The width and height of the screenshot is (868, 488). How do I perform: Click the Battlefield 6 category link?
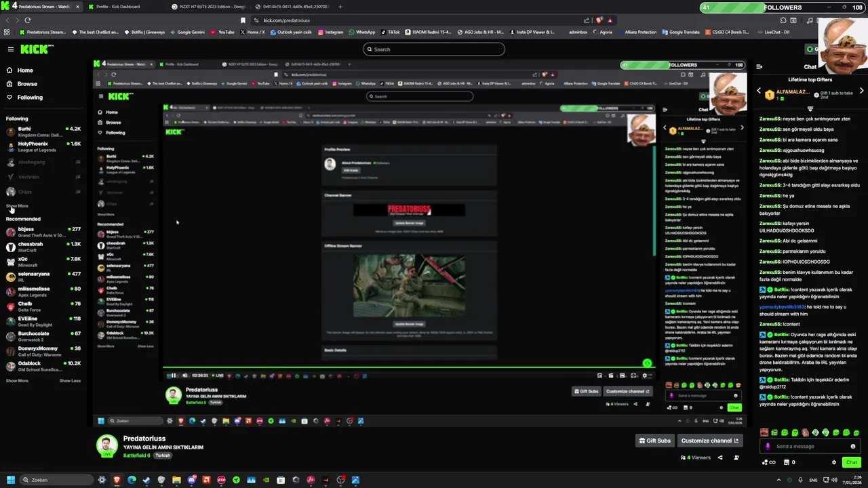pyautogui.click(x=136, y=455)
